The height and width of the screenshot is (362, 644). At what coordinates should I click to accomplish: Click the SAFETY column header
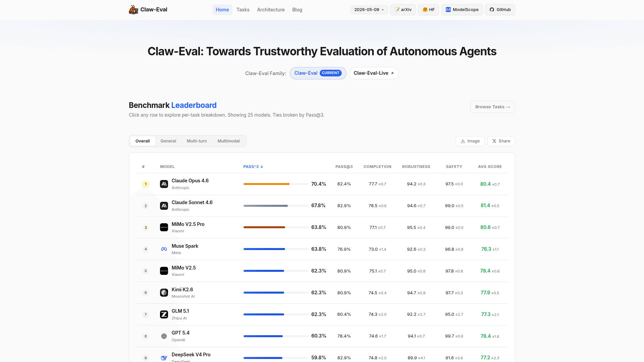tap(454, 167)
